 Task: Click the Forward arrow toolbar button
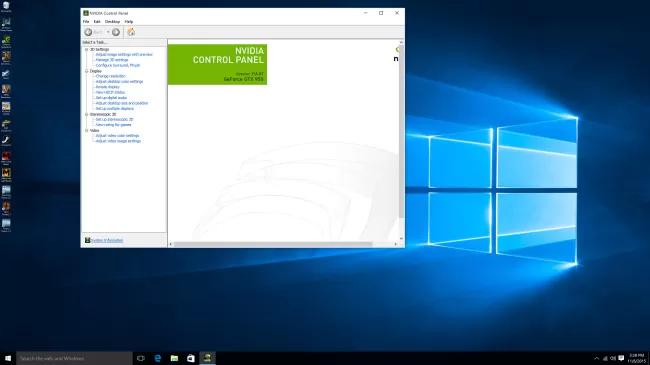click(x=116, y=32)
